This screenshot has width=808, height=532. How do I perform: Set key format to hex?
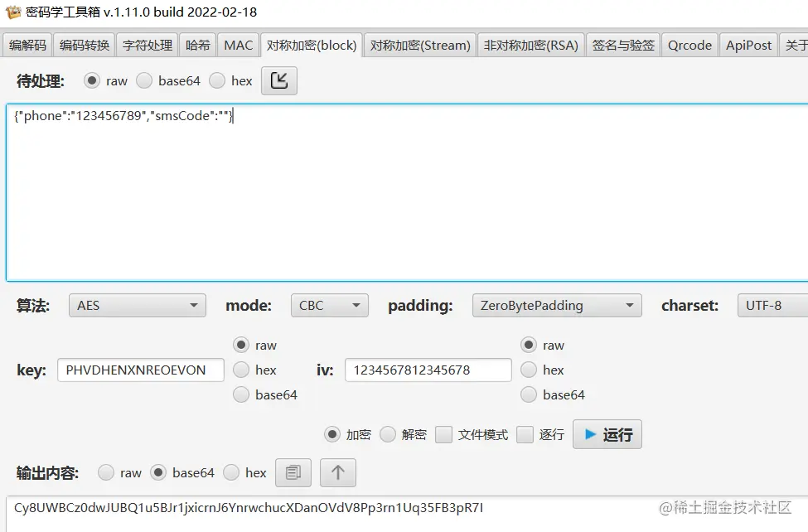(x=241, y=370)
